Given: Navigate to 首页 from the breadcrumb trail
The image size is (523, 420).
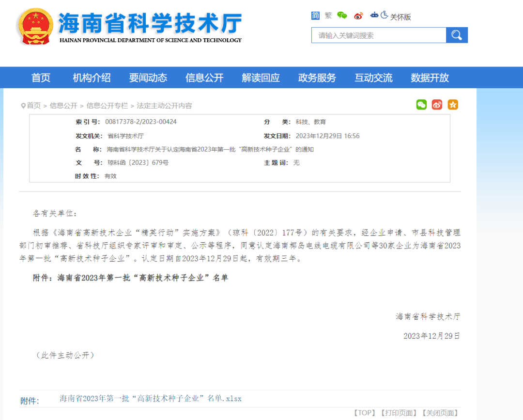Looking at the screenshot, I should [33, 105].
